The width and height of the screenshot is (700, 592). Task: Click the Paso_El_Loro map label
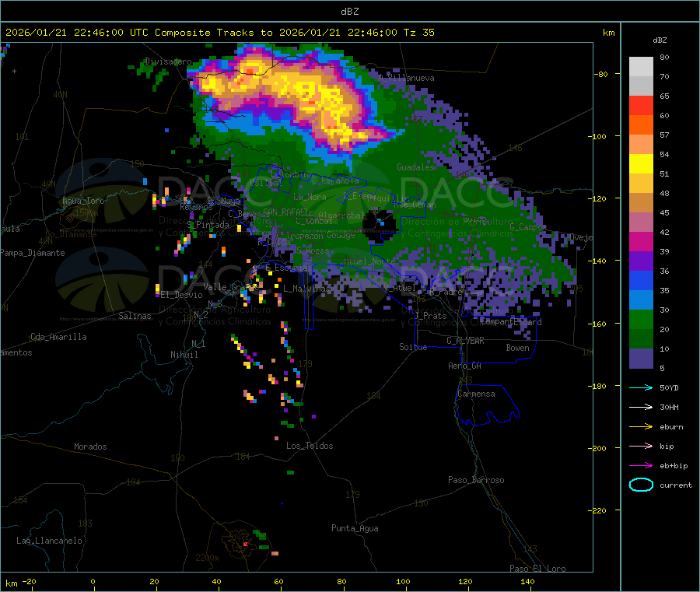(537, 569)
